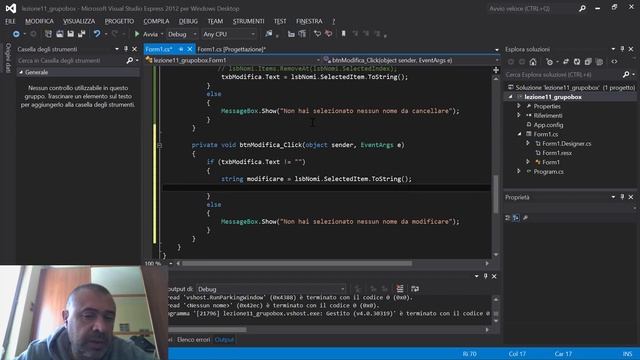640x360 pixels.
Task: Collapse the lezione11_grupobox project node
Action: tap(510, 97)
